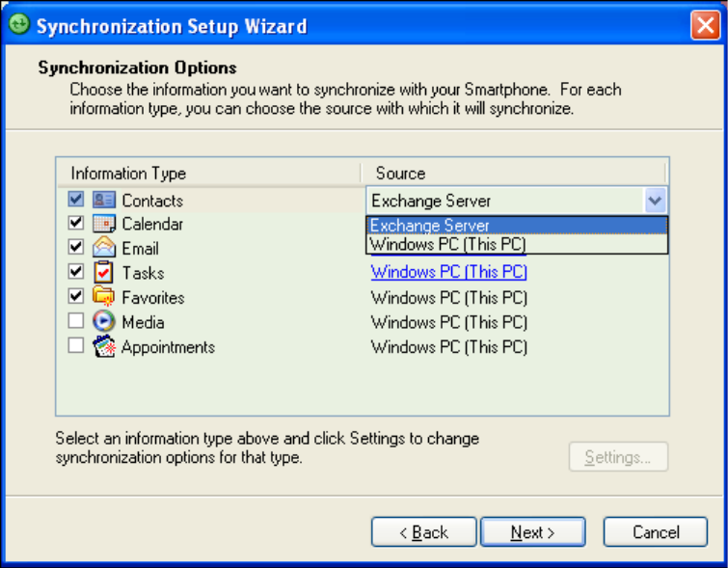Click the Tasks source link Windows PC
This screenshot has height=568, width=728.
click(x=449, y=272)
